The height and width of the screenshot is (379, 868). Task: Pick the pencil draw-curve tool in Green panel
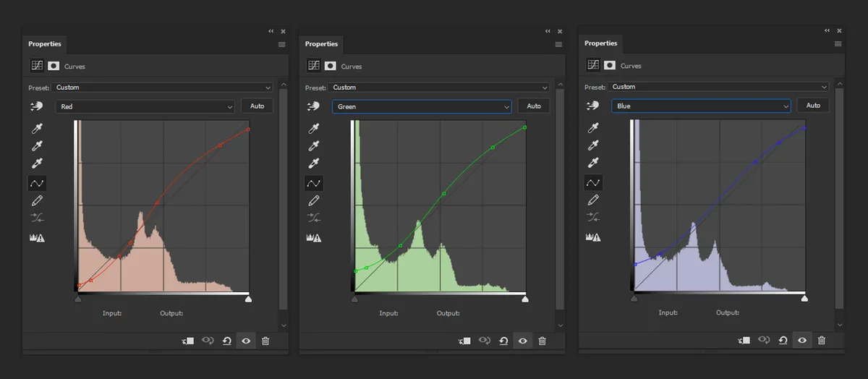click(x=314, y=200)
